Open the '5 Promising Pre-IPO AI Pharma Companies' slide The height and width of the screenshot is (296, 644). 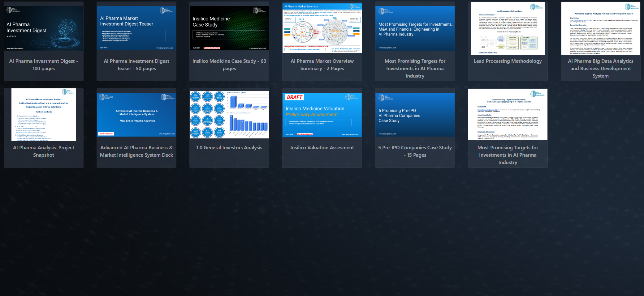click(x=415, y=115)
